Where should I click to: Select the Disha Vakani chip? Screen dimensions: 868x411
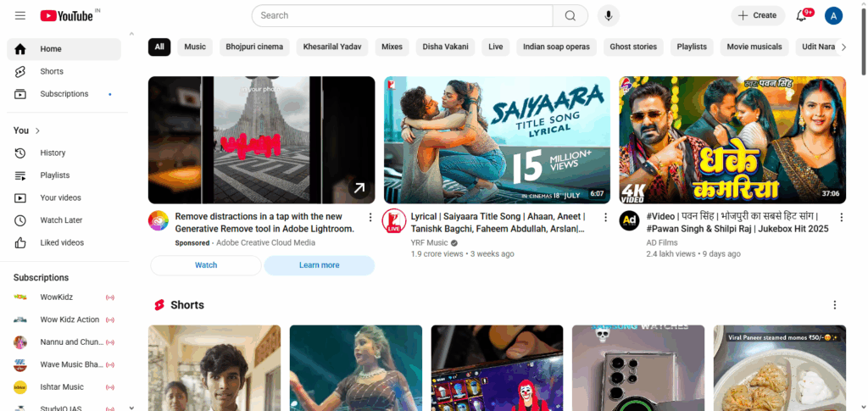(445, 47)
